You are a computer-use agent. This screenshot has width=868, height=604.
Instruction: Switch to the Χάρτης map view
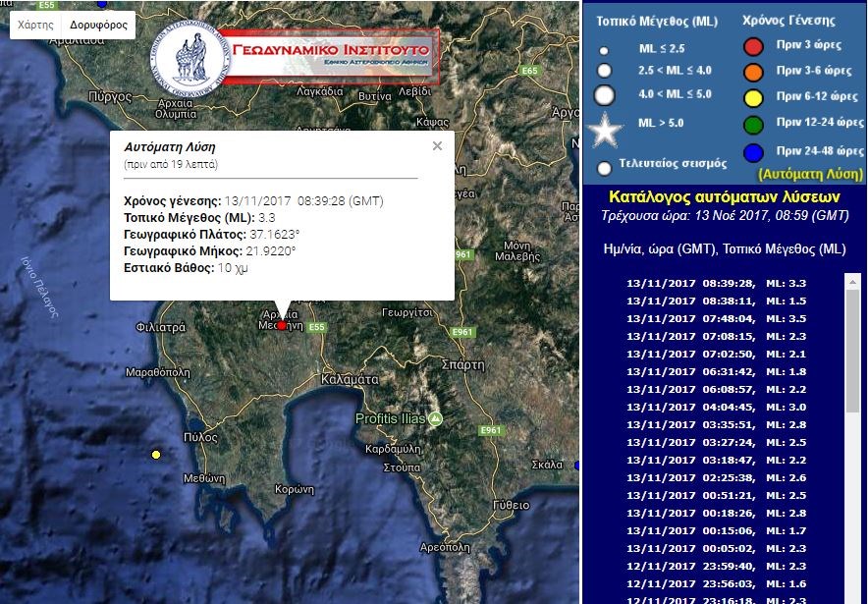pyautogui.click(x=36, y=25)
